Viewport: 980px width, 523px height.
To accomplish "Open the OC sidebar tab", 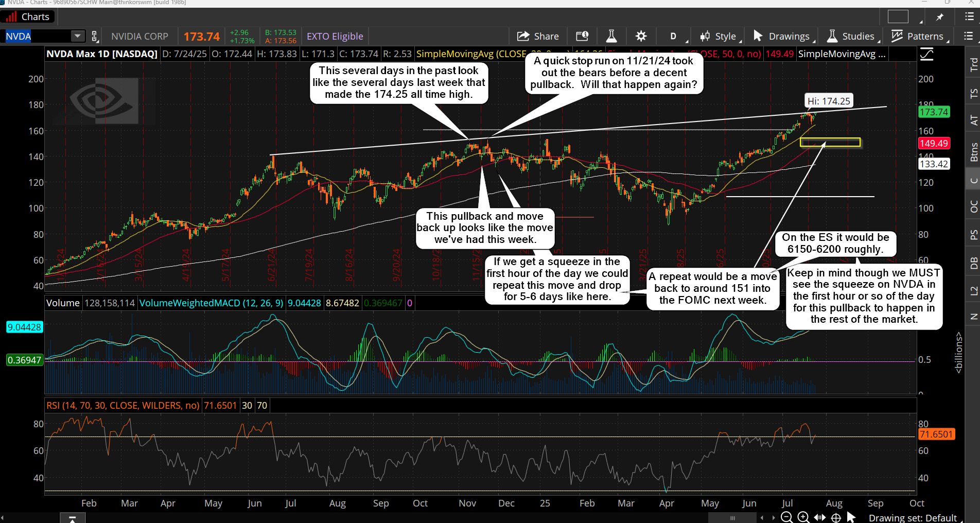I will tap(973, 206).
